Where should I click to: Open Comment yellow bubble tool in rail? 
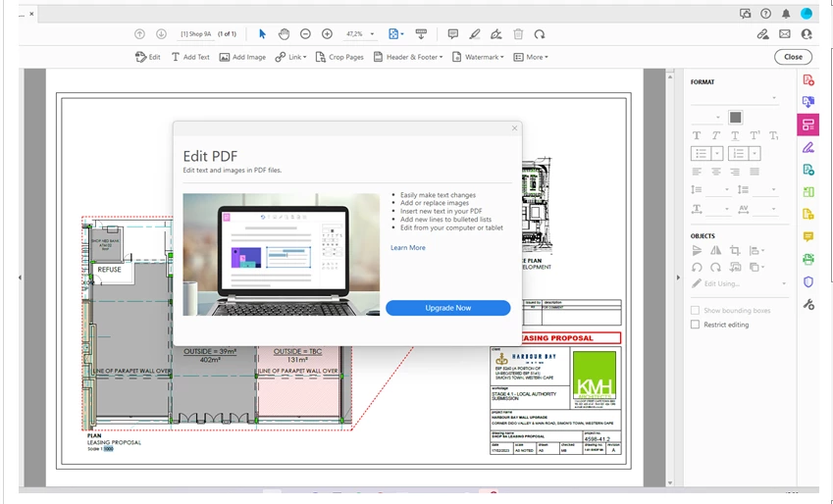808,237
